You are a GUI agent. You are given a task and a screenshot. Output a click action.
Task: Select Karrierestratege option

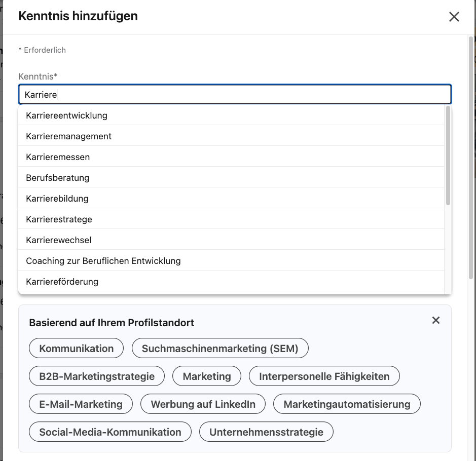59,219
